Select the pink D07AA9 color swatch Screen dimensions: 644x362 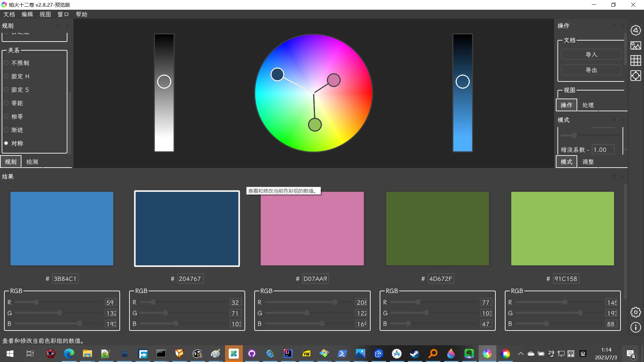click(x=312, y=229)
